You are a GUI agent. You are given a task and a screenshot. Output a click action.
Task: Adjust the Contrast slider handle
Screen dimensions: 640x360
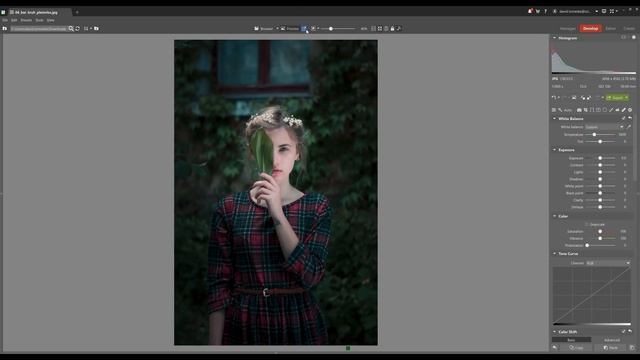(x=600, y=165)
